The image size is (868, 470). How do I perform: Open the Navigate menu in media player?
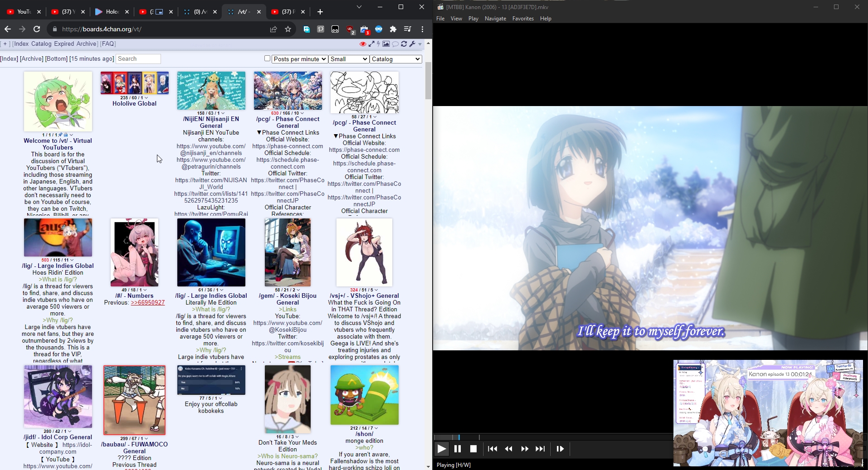[495, 19]
